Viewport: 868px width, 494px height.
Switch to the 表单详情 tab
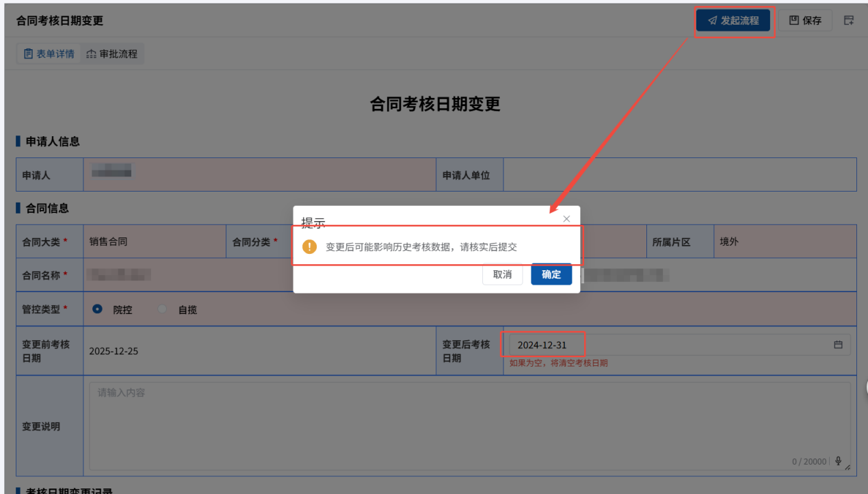tap(49, 53)
